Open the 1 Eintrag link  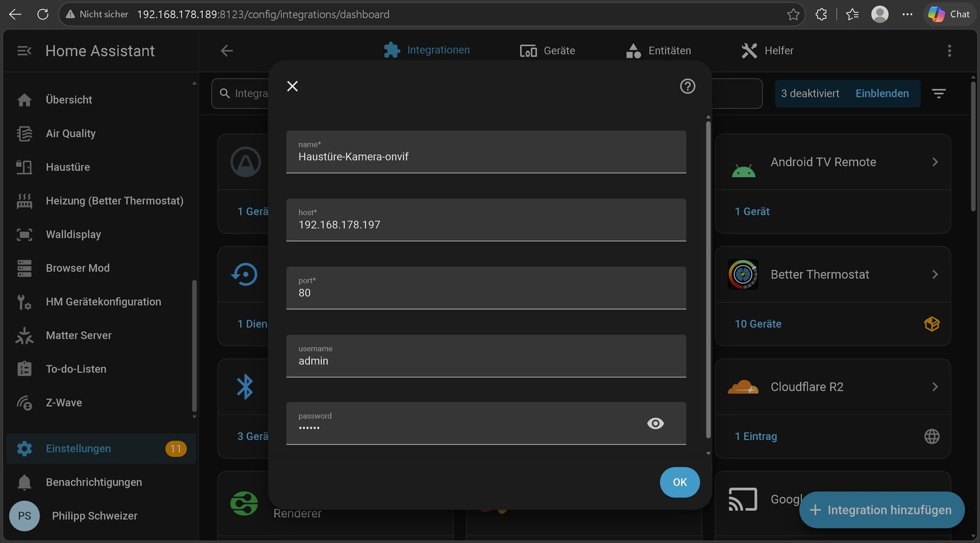pyautogui.click(x=756, y=436)
